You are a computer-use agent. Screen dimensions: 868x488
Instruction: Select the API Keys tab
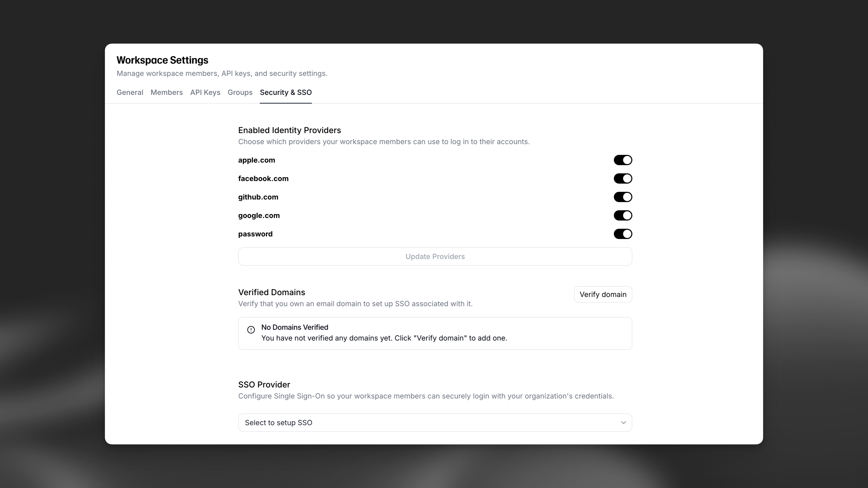205,92
